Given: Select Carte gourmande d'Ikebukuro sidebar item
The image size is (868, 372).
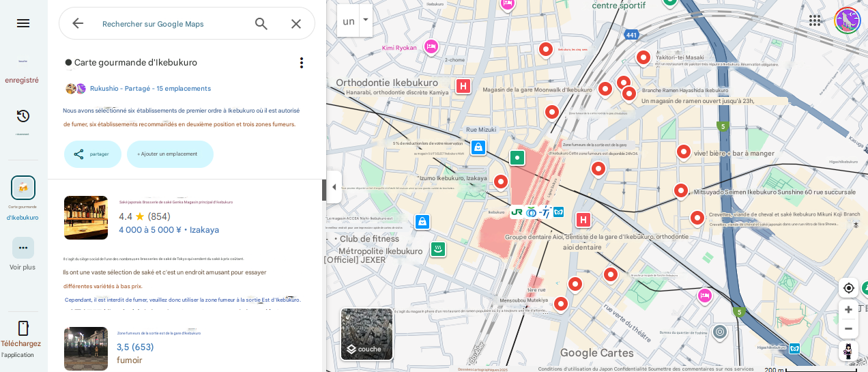Looking at the screenshot, I should pos(23,188).
